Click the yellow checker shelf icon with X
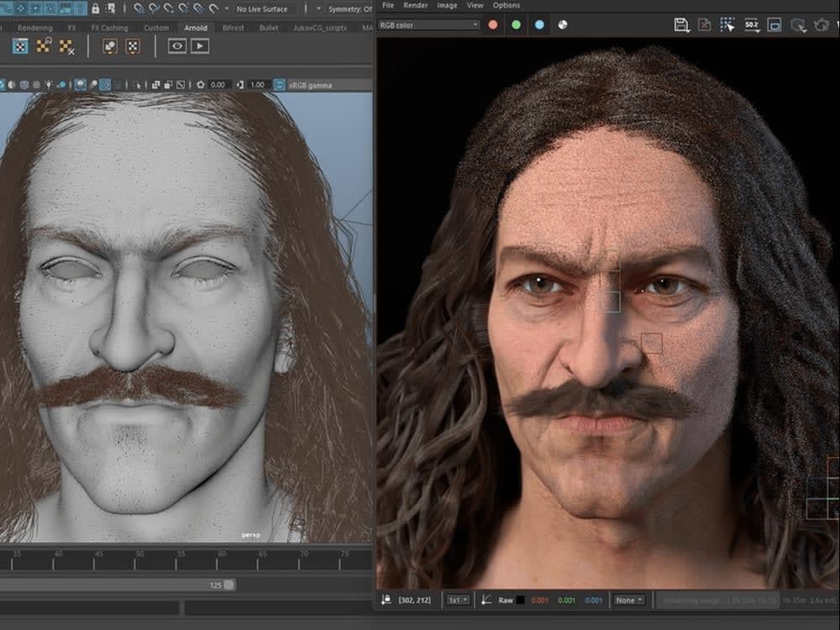This screenshot has width=840, height=630. tap(66, 46)
